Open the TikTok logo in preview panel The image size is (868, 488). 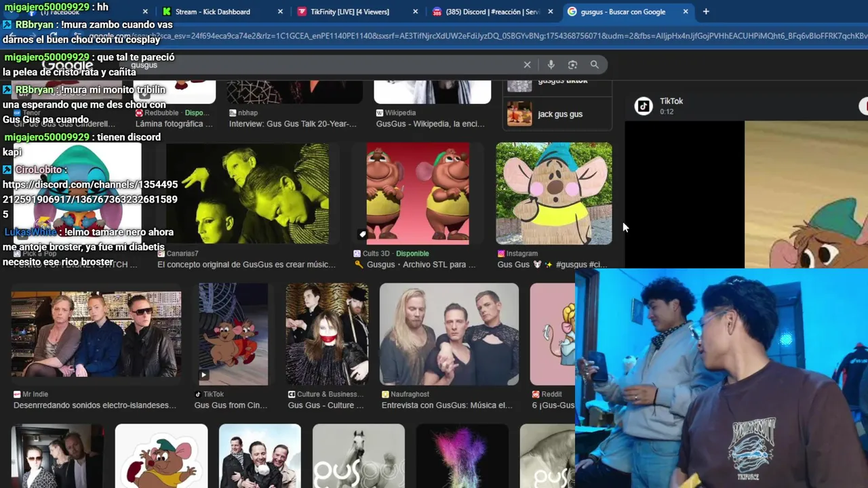(x=643, y=106)
